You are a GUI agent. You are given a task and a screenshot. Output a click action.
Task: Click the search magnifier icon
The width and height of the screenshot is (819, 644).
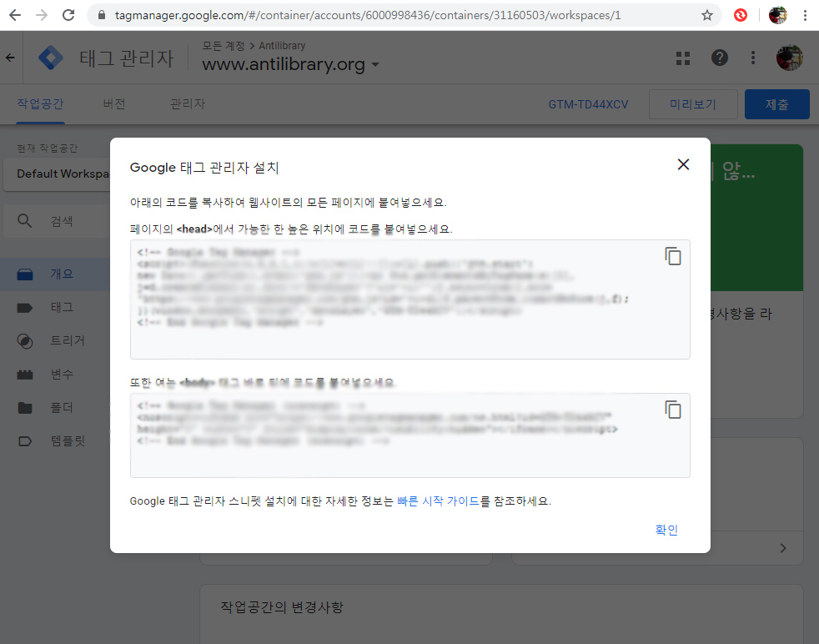pyautogui.click(x=24, y=221)
